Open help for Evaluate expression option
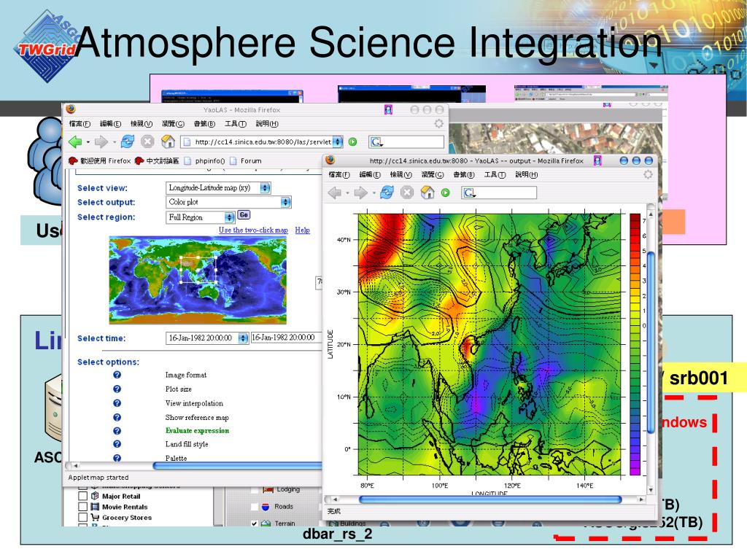This screenshot has height=560, width=747. click(x=117, y=430)
